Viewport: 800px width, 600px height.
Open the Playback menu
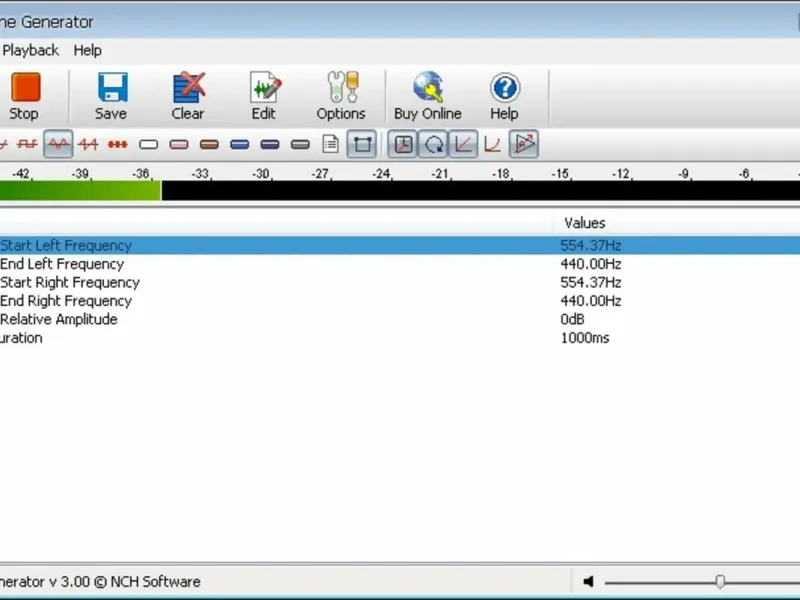pos(31,51)
